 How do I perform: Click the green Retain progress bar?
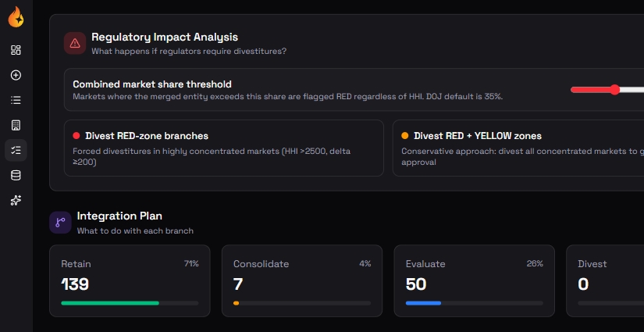(110, 302)
